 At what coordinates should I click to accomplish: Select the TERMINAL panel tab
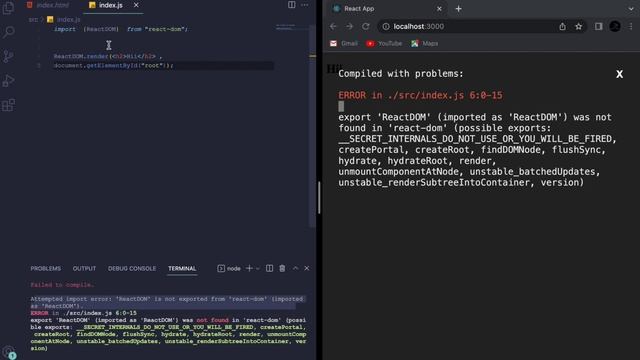(182, 268)
